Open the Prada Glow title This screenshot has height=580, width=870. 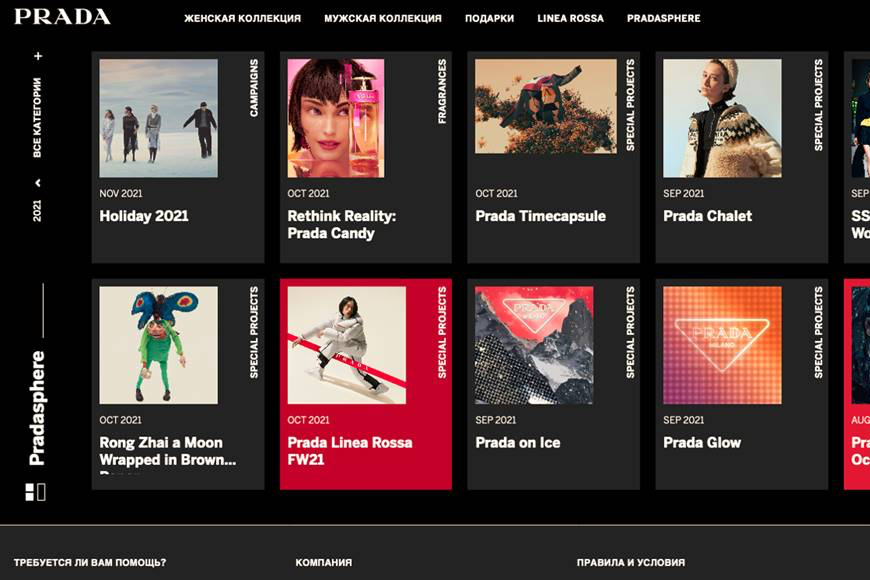(x=702, y=442)
